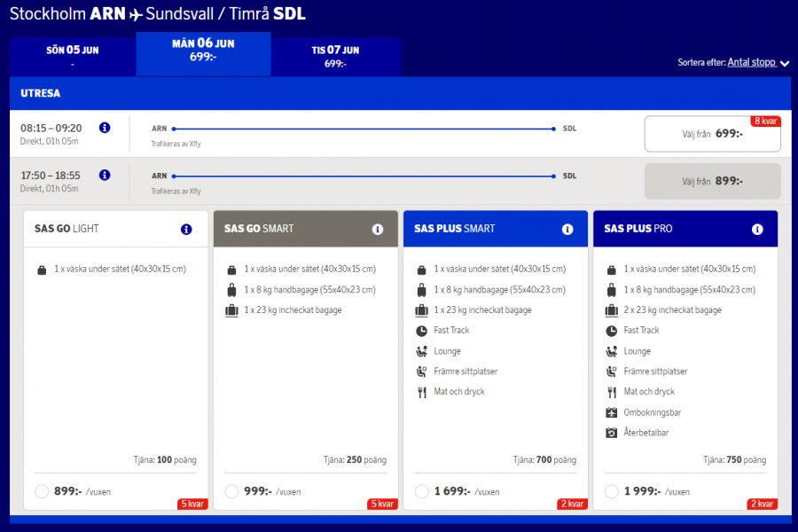Click SAS Go Smart info icon
The image size is (798, 532).
pos(377,229)
